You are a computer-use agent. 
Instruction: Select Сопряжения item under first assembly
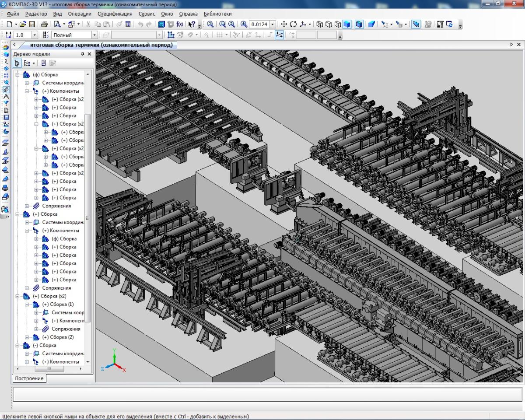click(x=56, y=206)
